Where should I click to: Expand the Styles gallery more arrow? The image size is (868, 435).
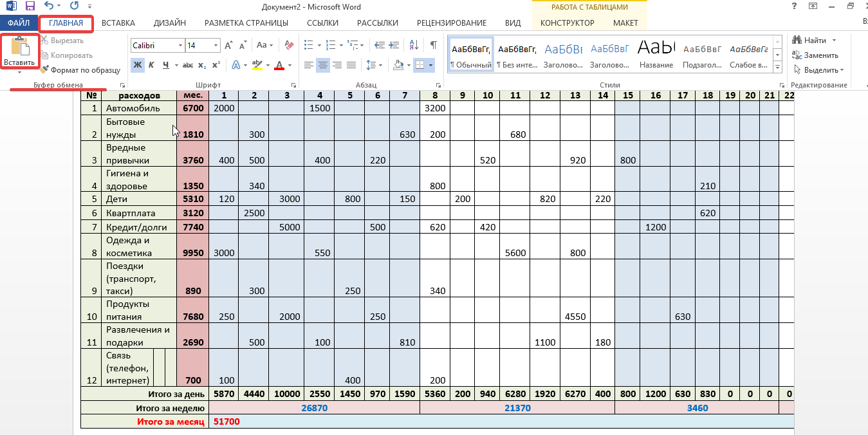coord(777,68)
